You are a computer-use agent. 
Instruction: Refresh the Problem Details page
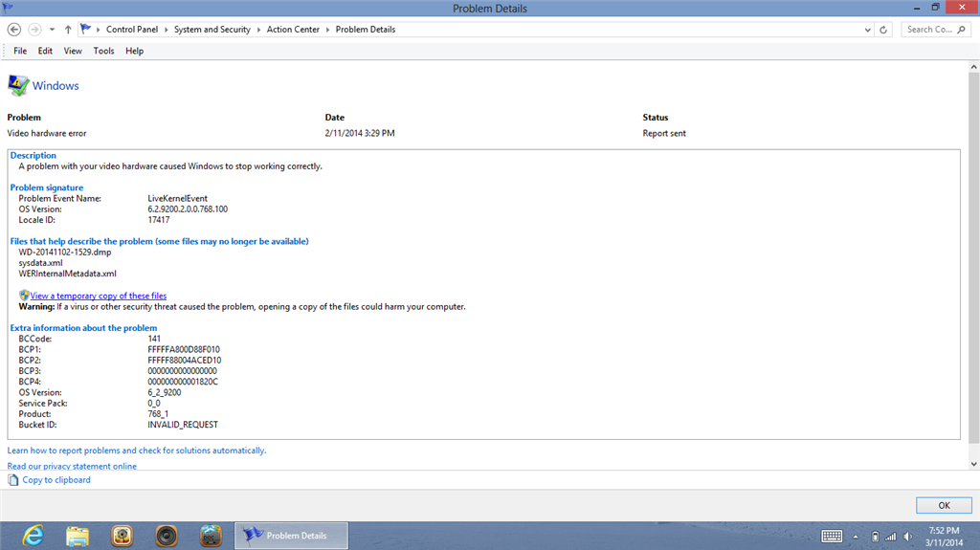click(x=883, y=30)
